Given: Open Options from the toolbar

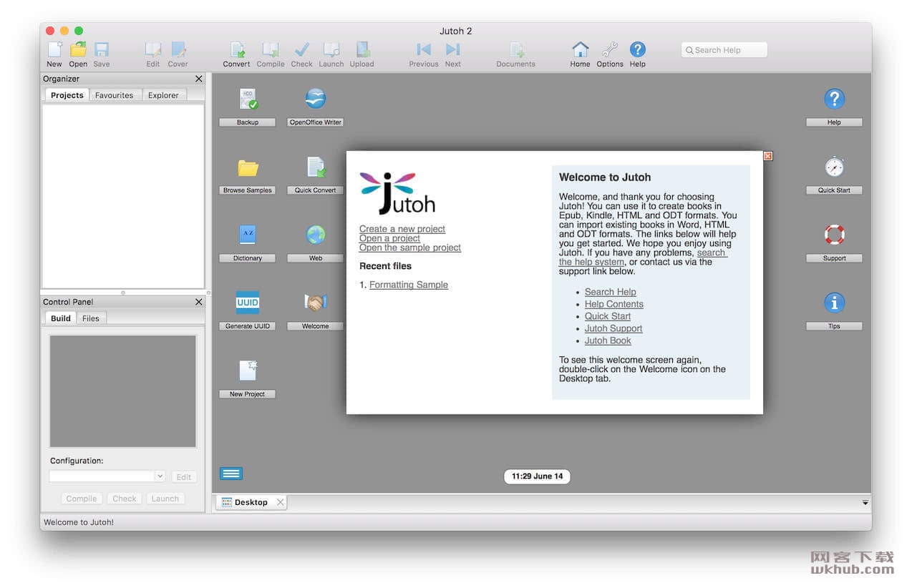Looking at the screenshot, I should (x=610, y=49).
